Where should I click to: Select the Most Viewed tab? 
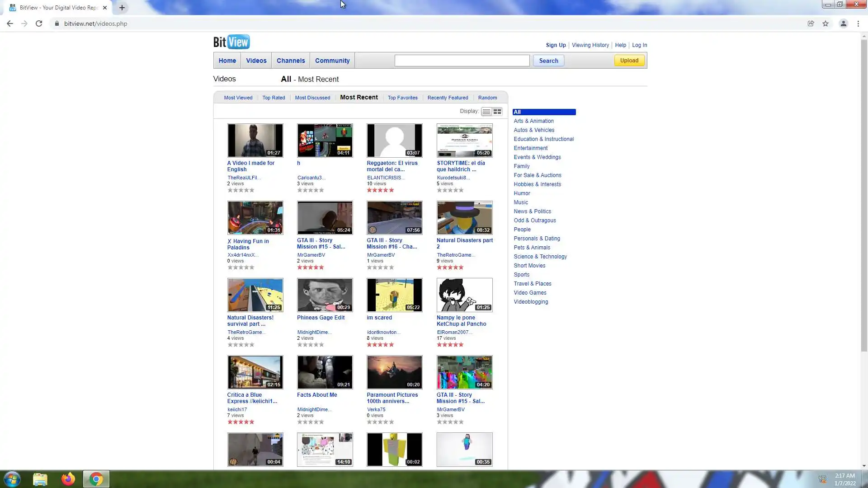[x=238, y=98]
